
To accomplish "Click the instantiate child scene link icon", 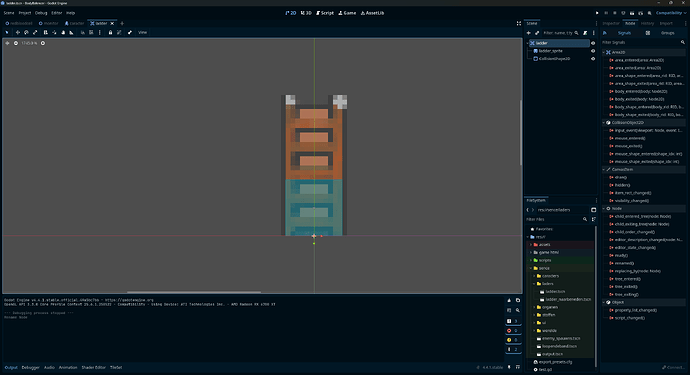I will point(537,33).
